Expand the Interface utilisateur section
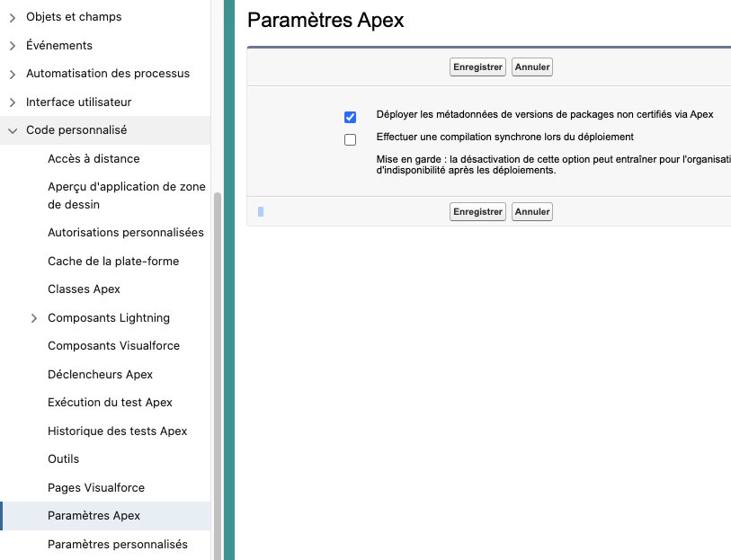 point(11,102)
